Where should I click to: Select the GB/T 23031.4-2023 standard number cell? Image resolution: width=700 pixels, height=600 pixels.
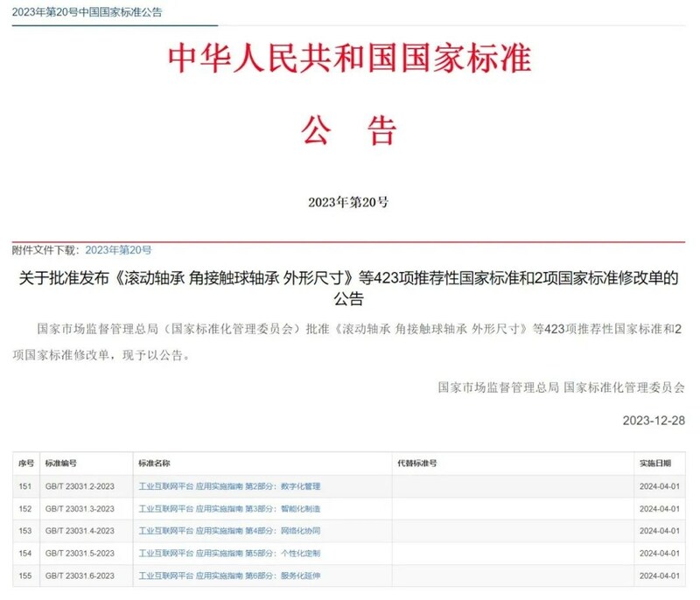80,531
